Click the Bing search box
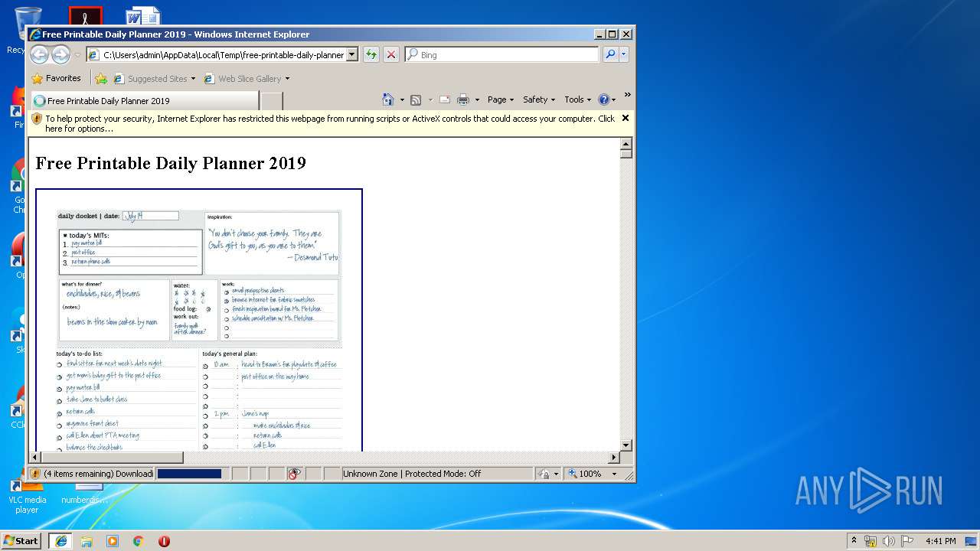 [502, 54]
